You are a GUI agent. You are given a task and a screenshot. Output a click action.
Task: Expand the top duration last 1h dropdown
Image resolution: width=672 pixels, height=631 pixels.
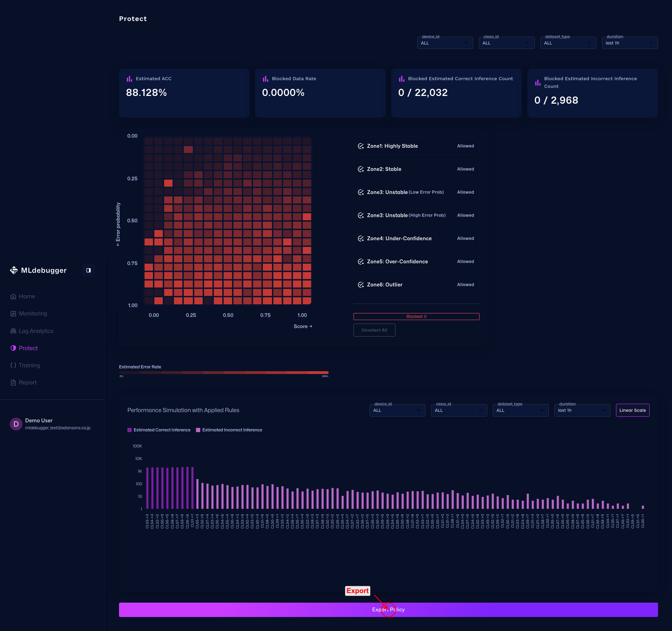click(x=629, y=43)
